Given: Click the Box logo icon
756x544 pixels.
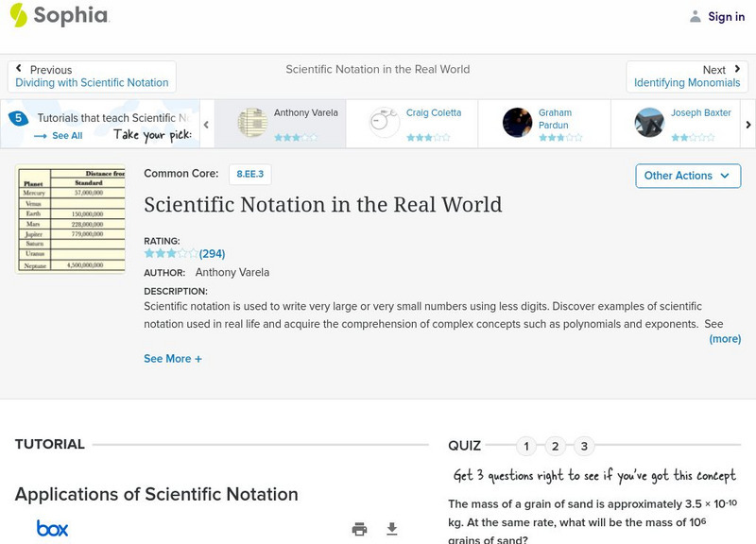Looking at the screenshot, I should point(52,529).
